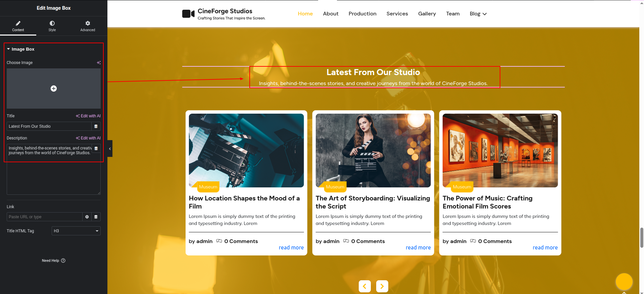The width and height of the screenshot is (644, 294).
Task: Click the Style tab half-circle icon
Action: tap(52, 23)
